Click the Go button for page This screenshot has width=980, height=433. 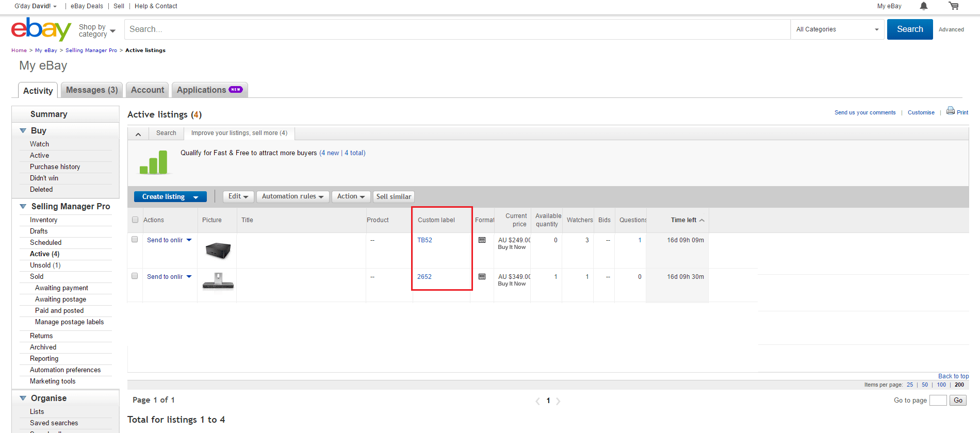tap(958, 400)
